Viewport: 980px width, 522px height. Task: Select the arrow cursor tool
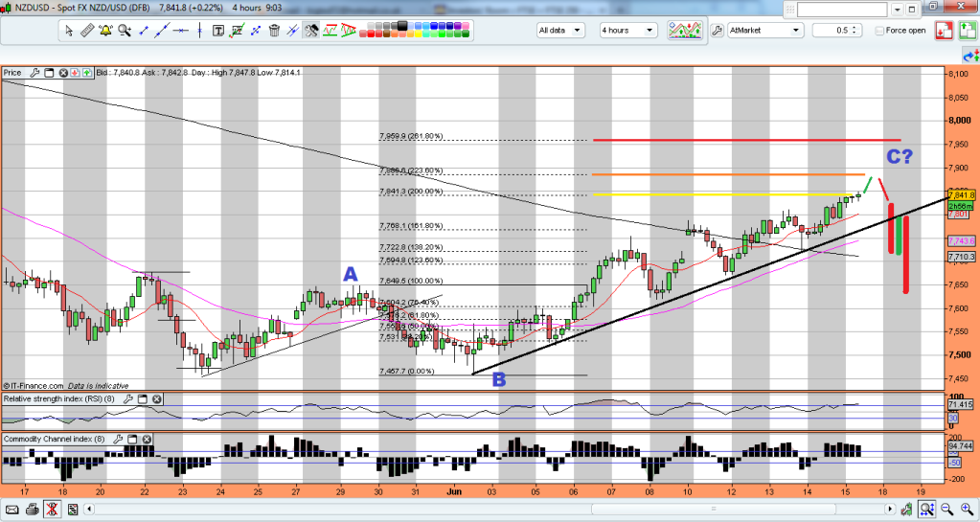click(x=69, y=30)
